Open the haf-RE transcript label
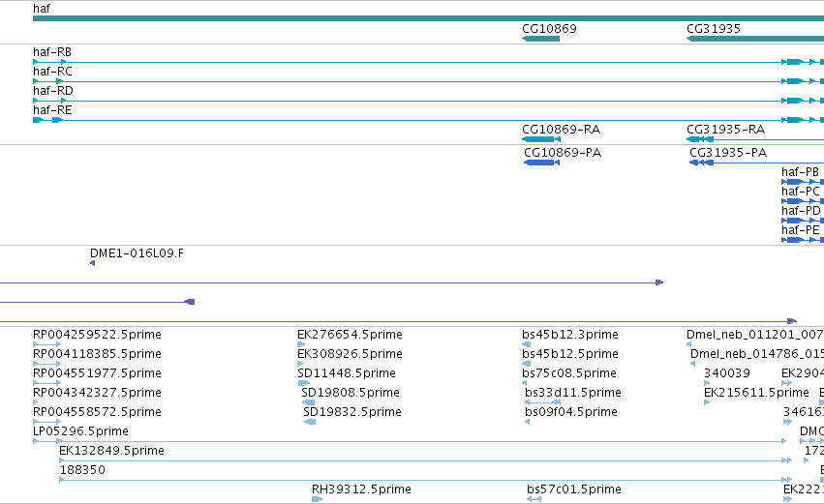 [52, 110]
